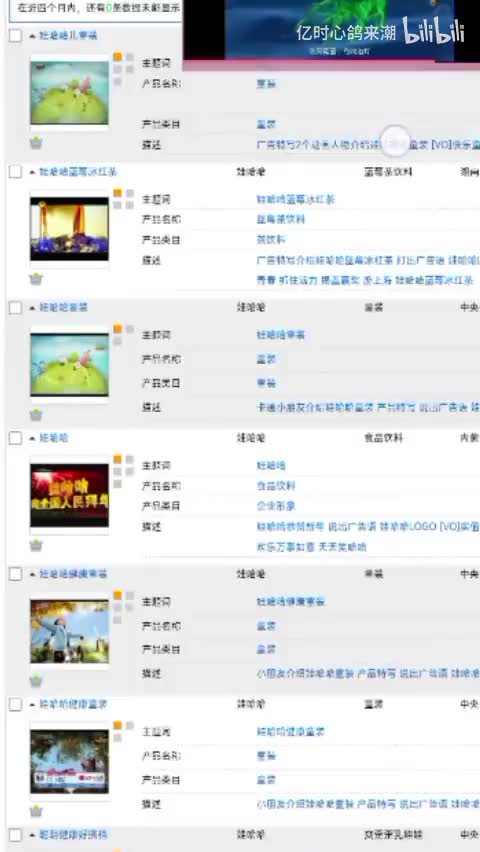The image size is (480, 852).
Task: Open the boy-with-open-arms ad thumbnail
Action: tap(69, 631)
